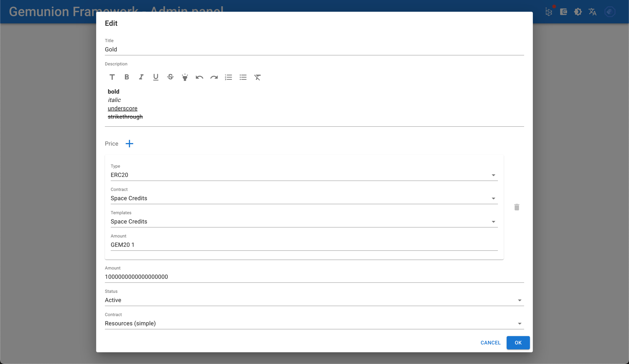
Task: Click the word 'strikethrough' in description
Action: [x=125, y=117]
